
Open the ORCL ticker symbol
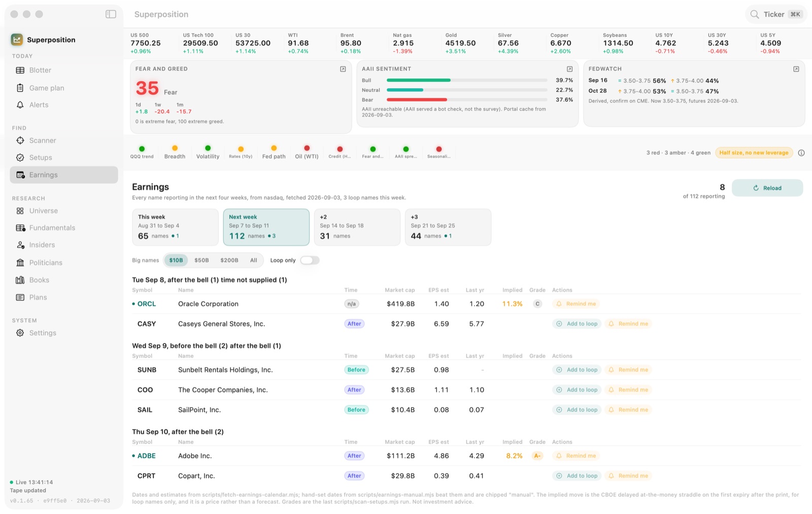147,304
